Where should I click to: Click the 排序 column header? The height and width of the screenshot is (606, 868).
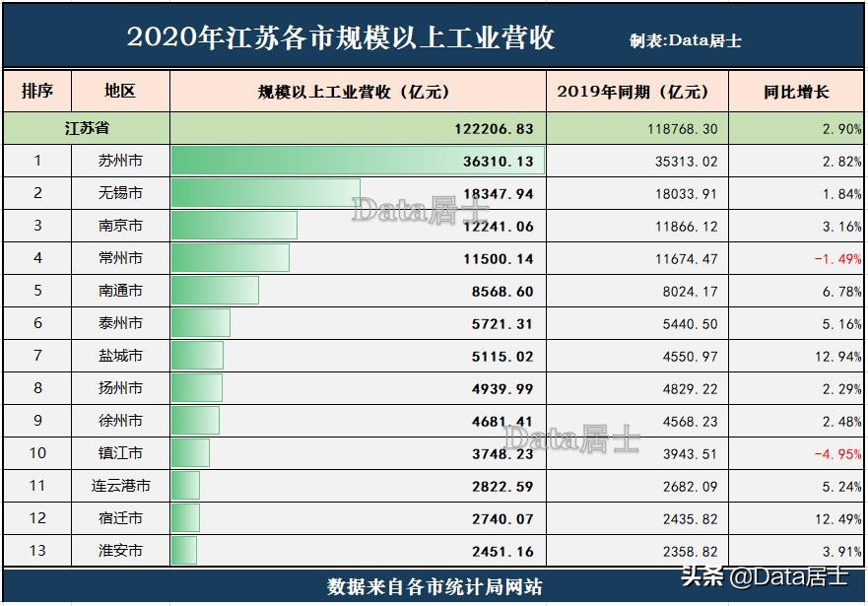35,91
